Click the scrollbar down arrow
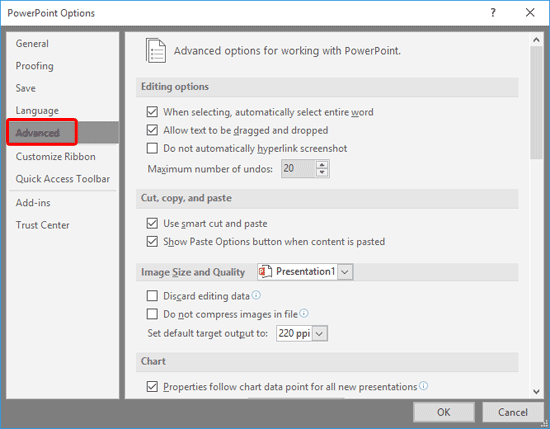Screen dimensions: 550x429 click(536, 391)
